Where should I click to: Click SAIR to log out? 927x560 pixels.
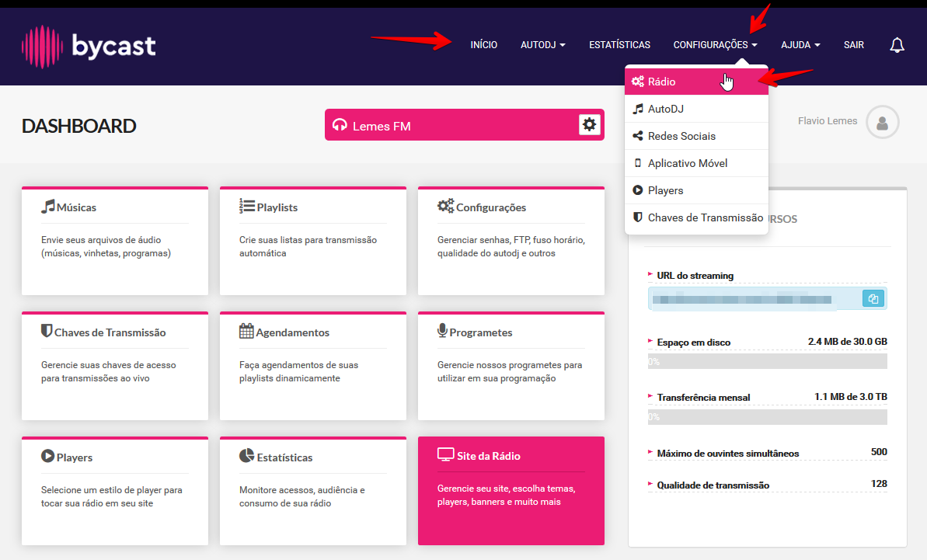coord(854,45)
